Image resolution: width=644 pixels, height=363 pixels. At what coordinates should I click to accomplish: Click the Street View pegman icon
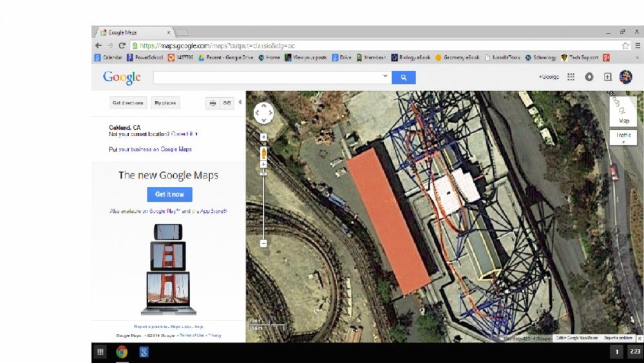263,153
